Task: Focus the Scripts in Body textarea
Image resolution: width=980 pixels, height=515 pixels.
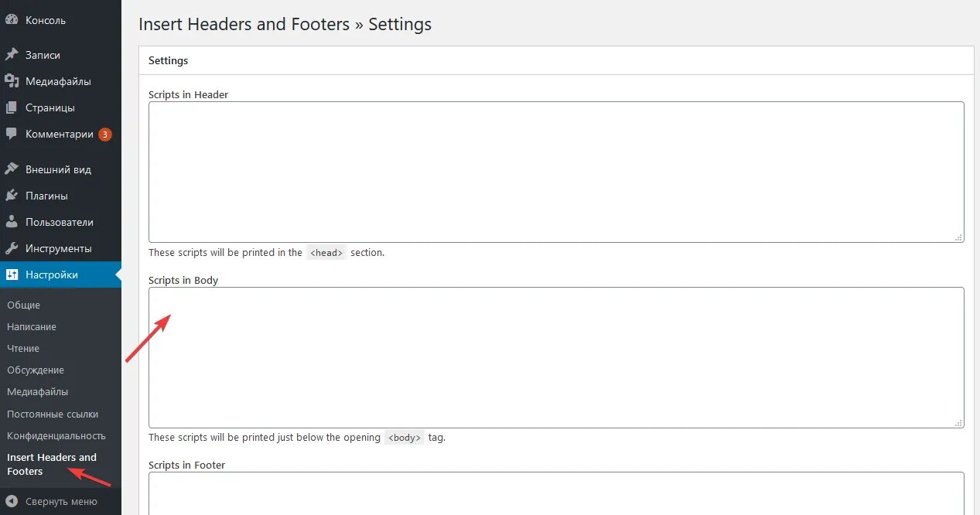Action: 555,357
